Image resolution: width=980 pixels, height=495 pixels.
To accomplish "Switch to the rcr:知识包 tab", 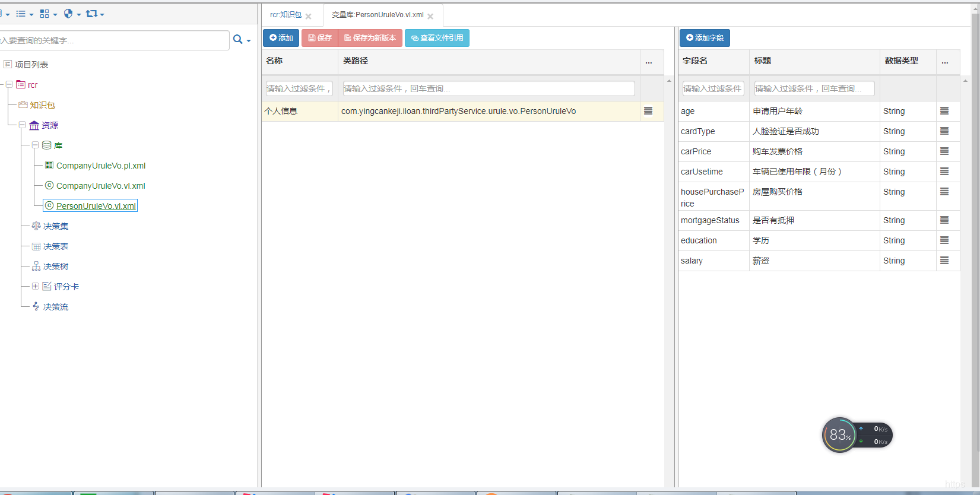I will click(x=286, y=15).
